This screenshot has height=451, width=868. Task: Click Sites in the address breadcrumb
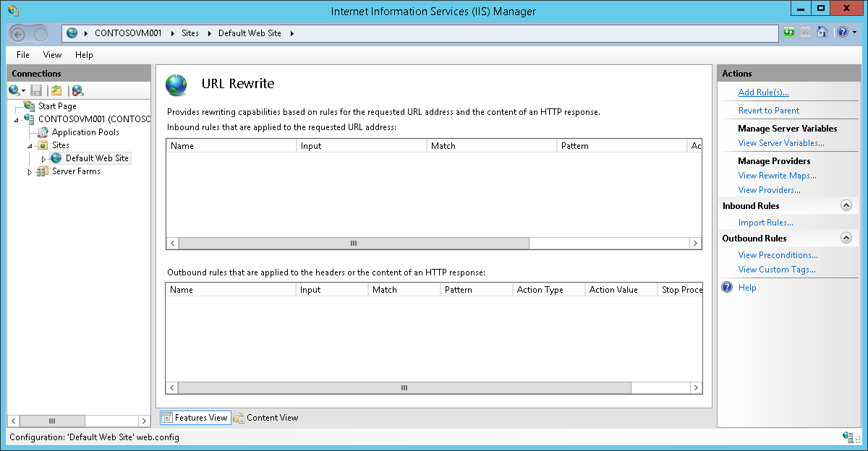(x=190, y=33)
